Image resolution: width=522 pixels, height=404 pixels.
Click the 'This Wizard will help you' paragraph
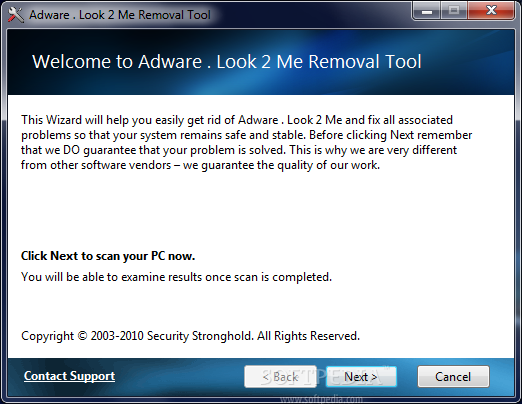(x=247, y=142)
